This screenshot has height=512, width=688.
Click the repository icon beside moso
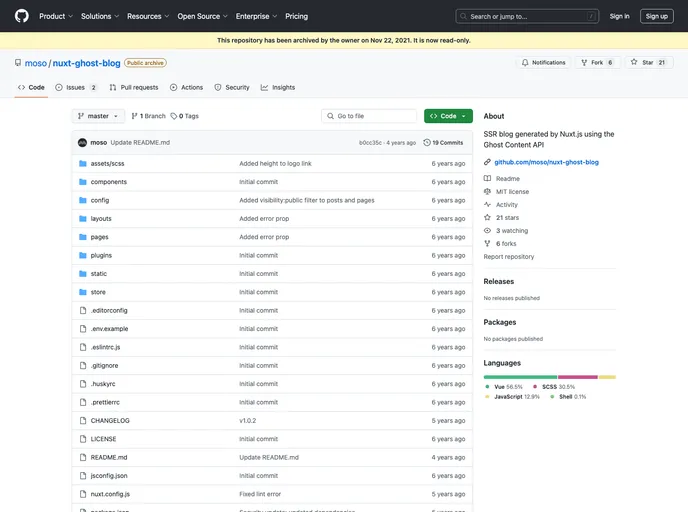[x=18, y=63]
